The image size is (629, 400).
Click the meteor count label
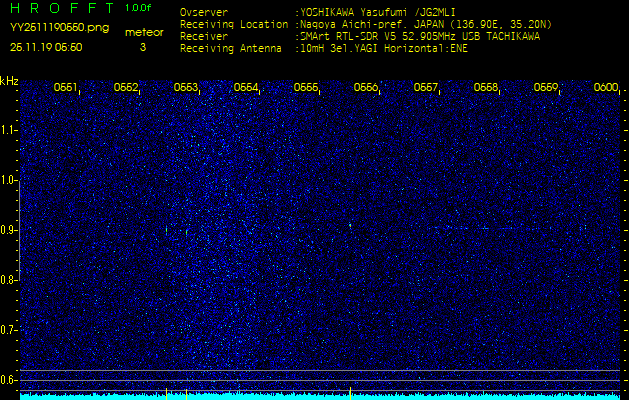tap(142, 33)
